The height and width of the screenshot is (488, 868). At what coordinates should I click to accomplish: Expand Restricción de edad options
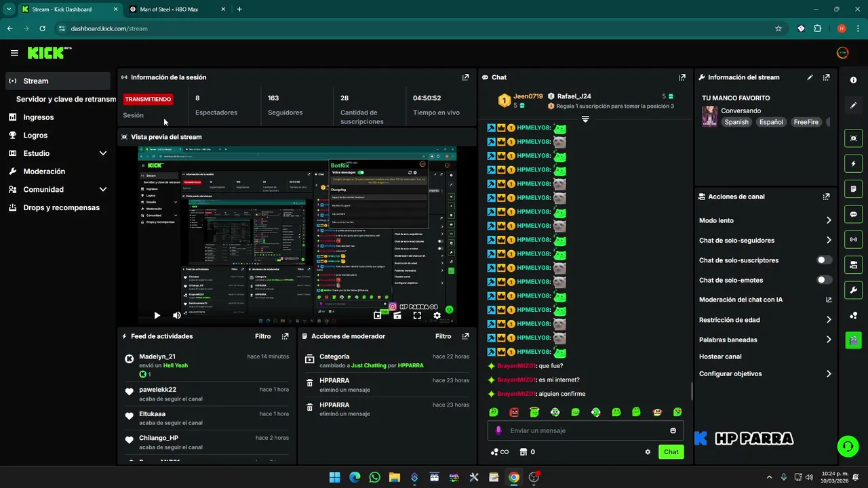829,320
